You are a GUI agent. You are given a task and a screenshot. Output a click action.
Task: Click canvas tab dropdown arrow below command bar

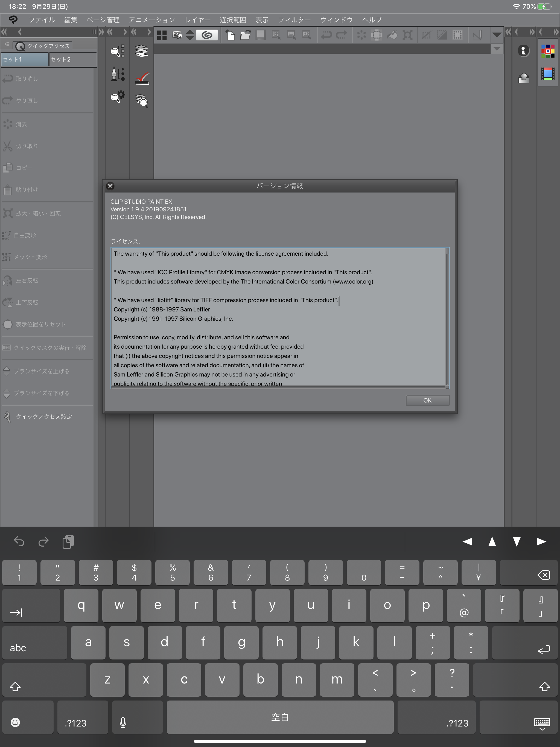[497, 49]
